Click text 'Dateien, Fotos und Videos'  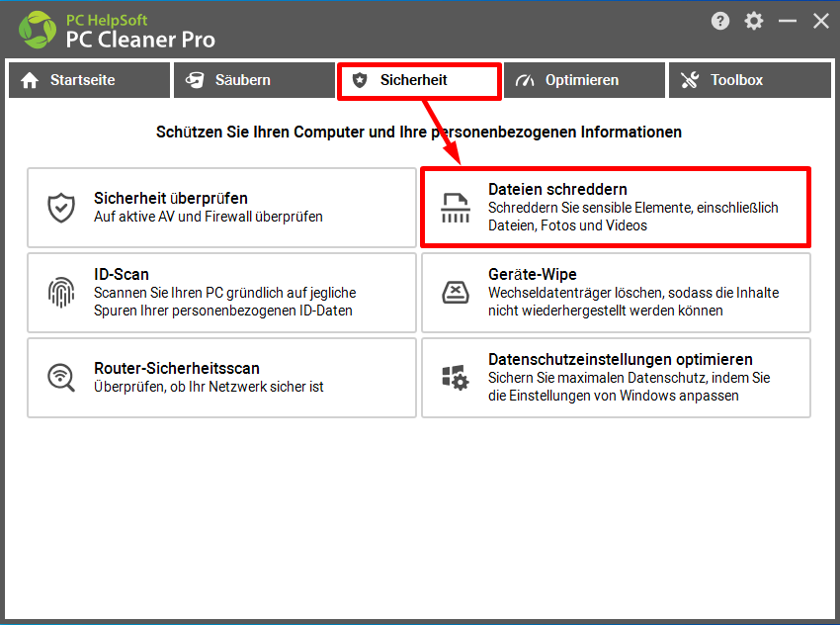tap(567, 225)
